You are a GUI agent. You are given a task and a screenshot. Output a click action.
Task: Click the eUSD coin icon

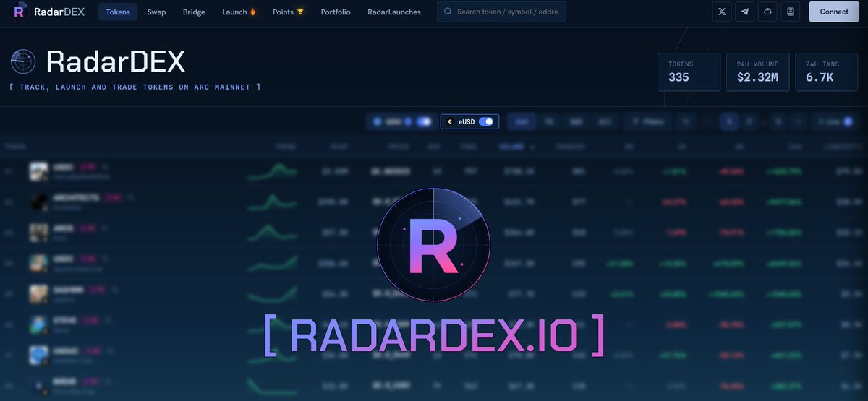point(450,121)
